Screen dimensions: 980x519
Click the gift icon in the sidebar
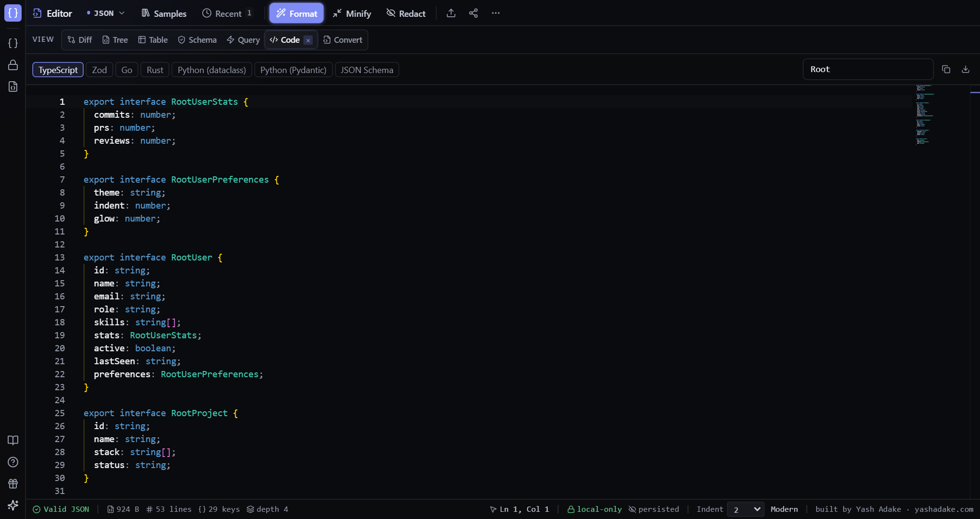(x=13, y=483)
